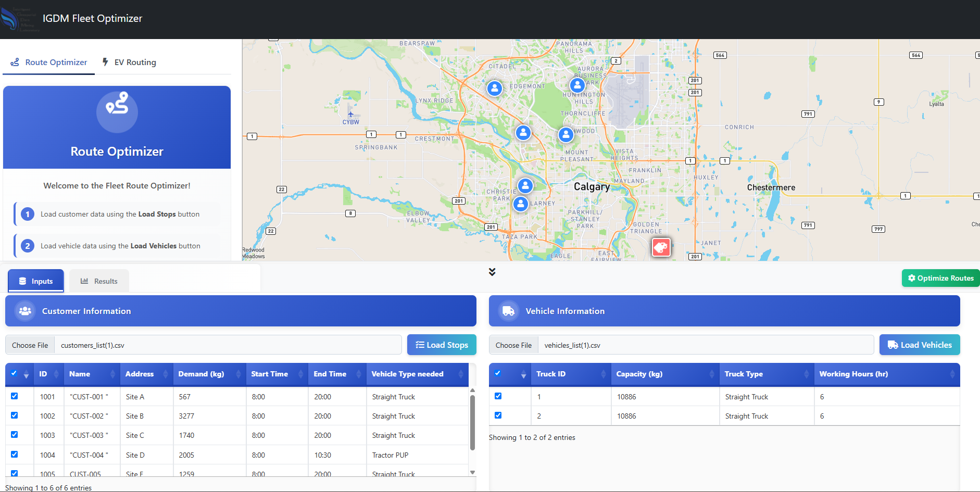This screenshot has height=492, width=980.
Task: Switch to the Results tab
Action: point(99,281)
